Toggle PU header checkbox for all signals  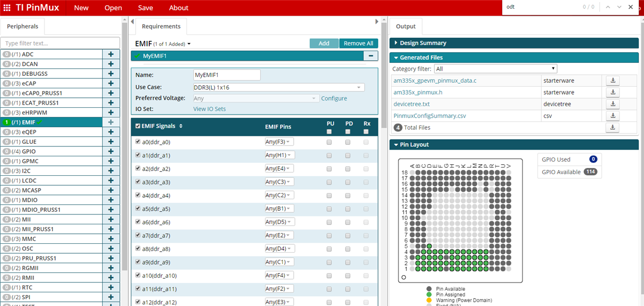[329, 132]
